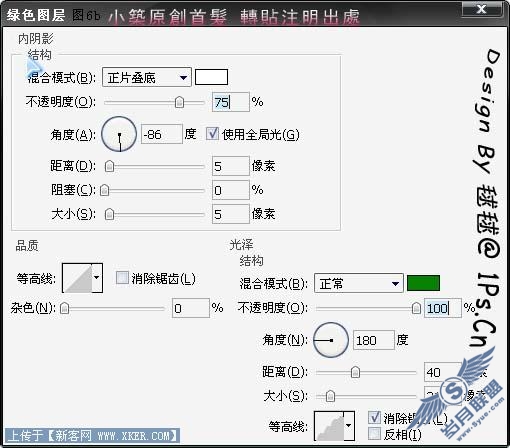
Task: Click Satin size (大小) slider handle
Action: point(330,396)
